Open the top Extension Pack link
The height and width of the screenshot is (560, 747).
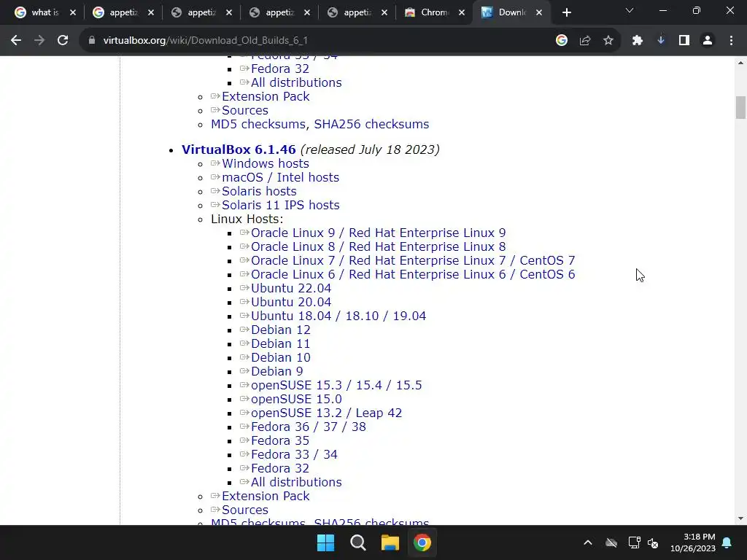(266, 96)
